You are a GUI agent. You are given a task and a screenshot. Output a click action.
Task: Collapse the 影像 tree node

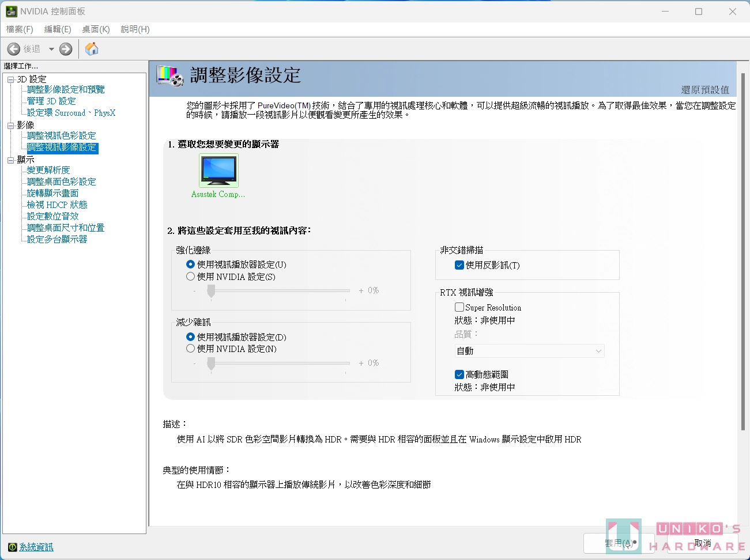coord(10,125)
